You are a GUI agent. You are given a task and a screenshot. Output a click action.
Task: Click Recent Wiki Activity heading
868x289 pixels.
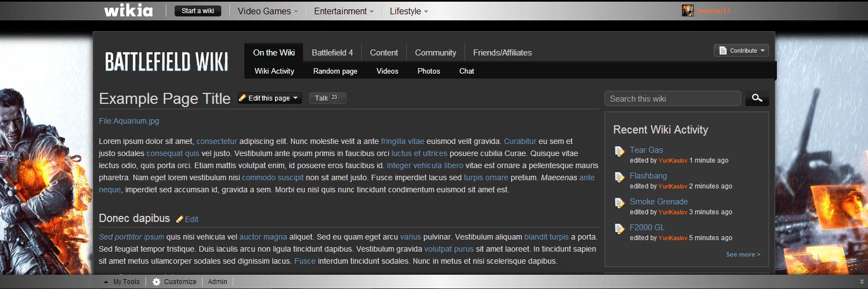(x=660, y=130)
